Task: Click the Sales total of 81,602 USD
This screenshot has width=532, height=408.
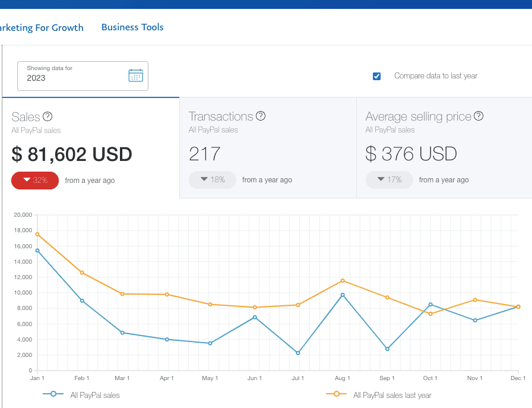Action: [71, 154]
